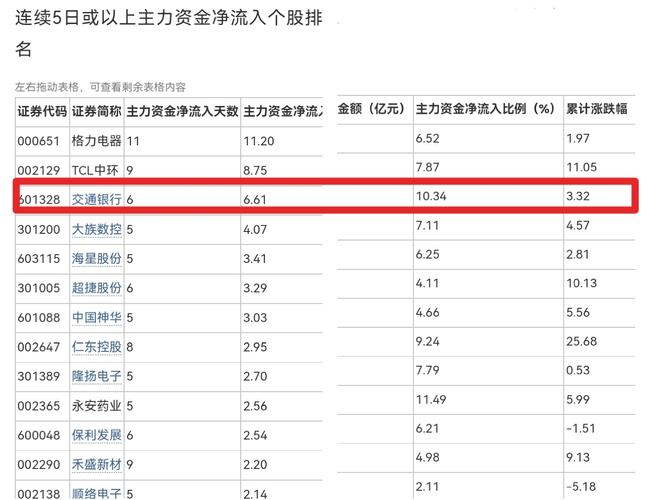Select net inflow value 2.95

coord(255,347)
